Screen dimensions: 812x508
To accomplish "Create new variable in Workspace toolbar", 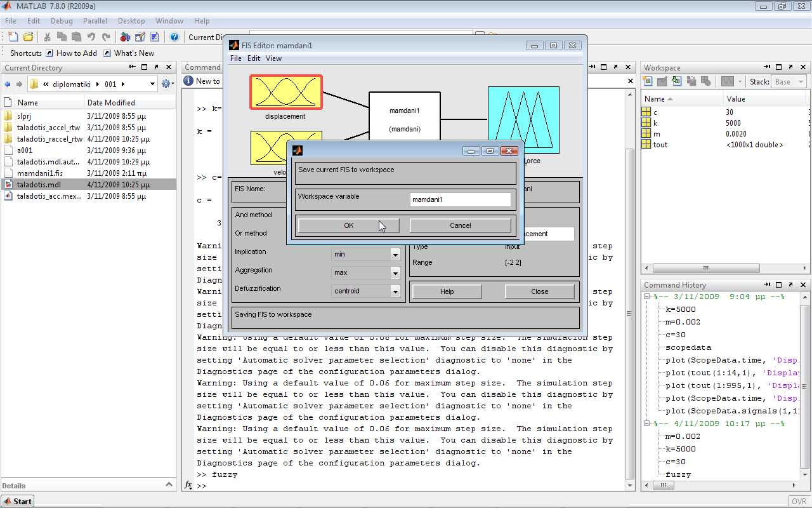I will 648,81.
